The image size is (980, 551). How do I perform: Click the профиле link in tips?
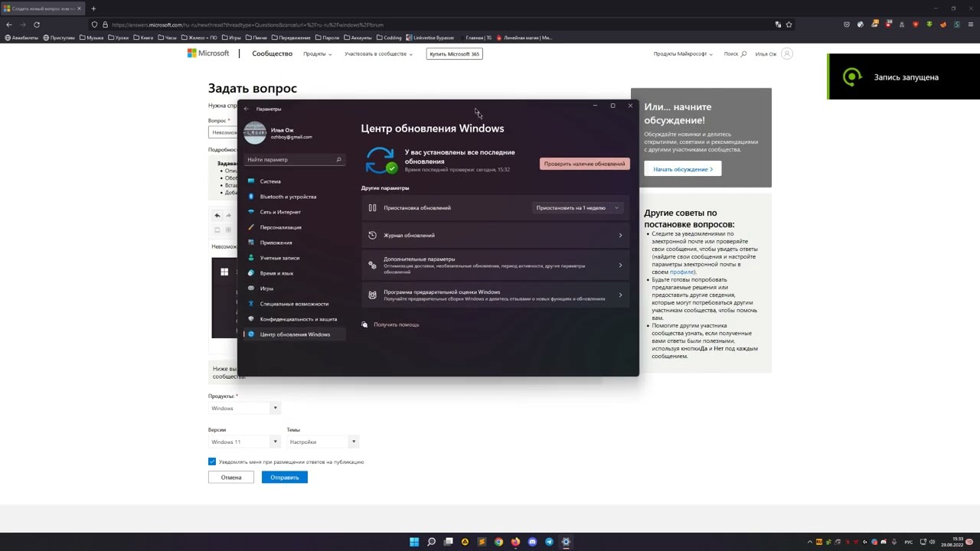tap(681, 272)
